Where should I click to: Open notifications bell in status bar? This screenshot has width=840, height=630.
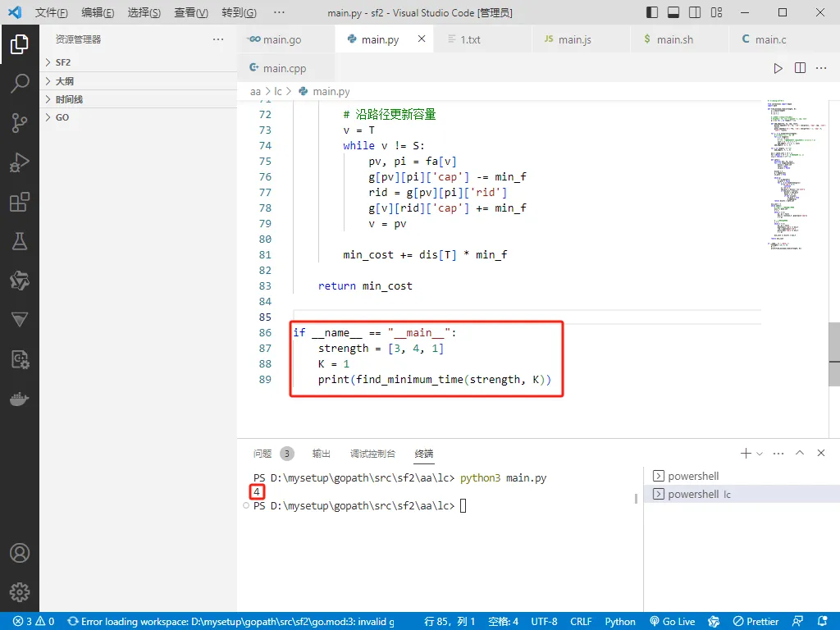[822, 622]
